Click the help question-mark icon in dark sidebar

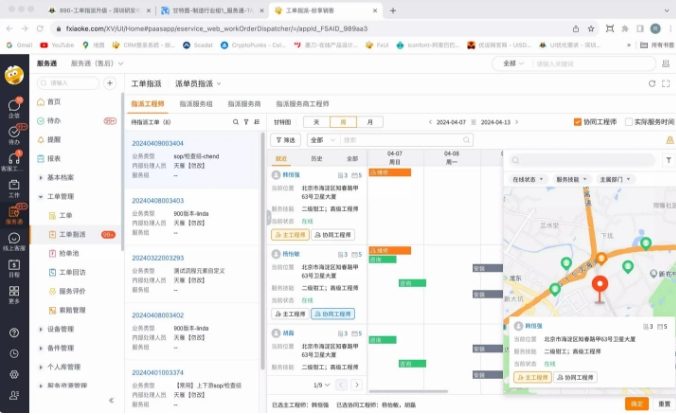[x=14, y=333]
